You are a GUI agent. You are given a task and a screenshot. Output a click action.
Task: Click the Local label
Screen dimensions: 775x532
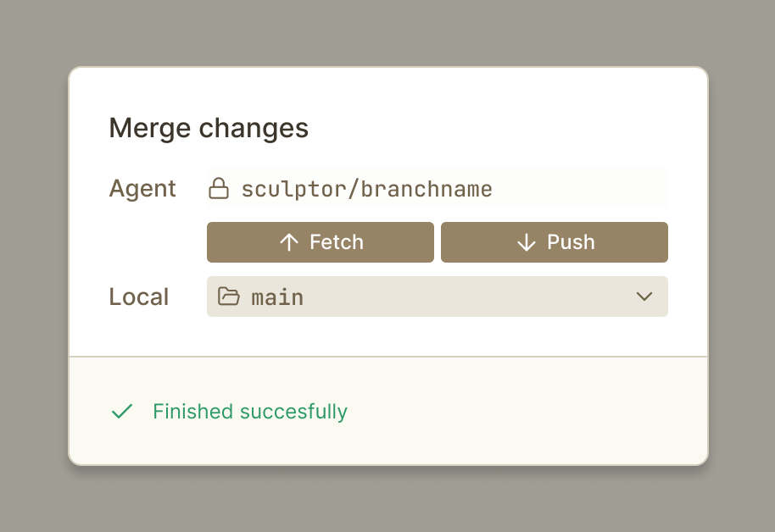[x=139, y=296]
